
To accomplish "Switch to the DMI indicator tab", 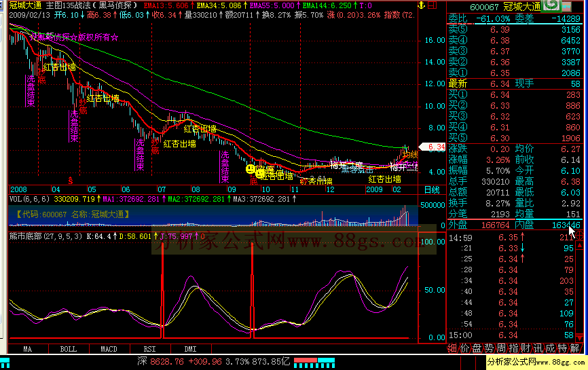I will click(x=191, y=349).
